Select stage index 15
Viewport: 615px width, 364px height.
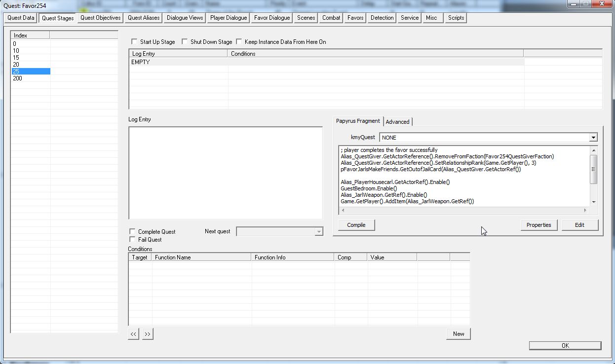(31, 58)
